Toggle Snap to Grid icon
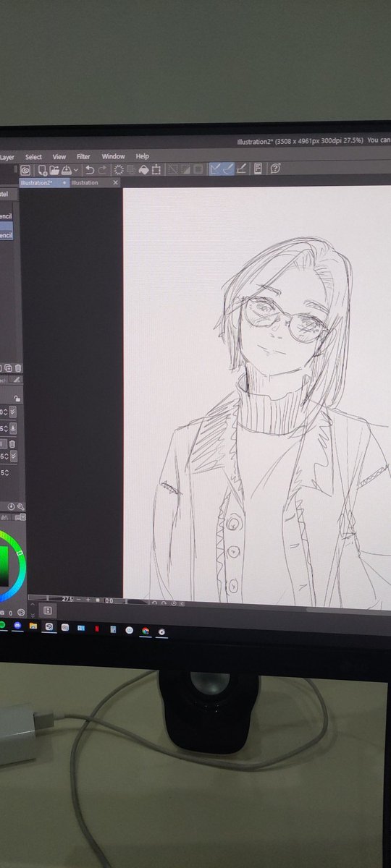This screenshot has height=868, width=391. 241,169
